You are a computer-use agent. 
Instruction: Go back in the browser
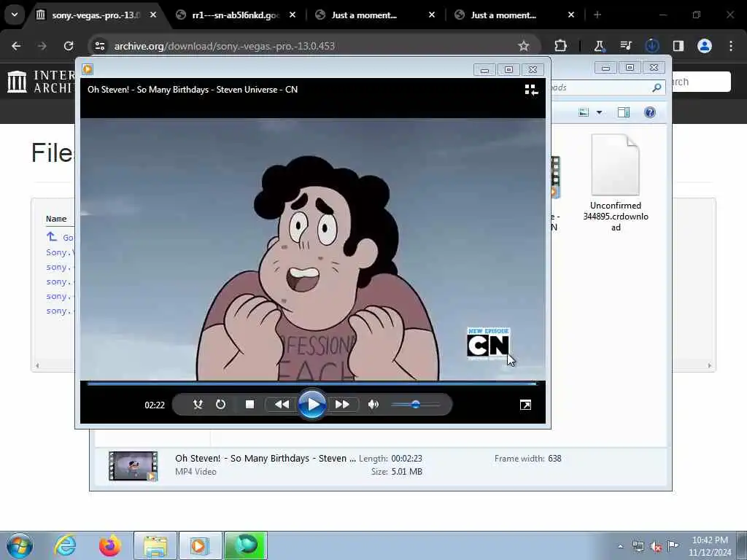click(x=16, y=46)
